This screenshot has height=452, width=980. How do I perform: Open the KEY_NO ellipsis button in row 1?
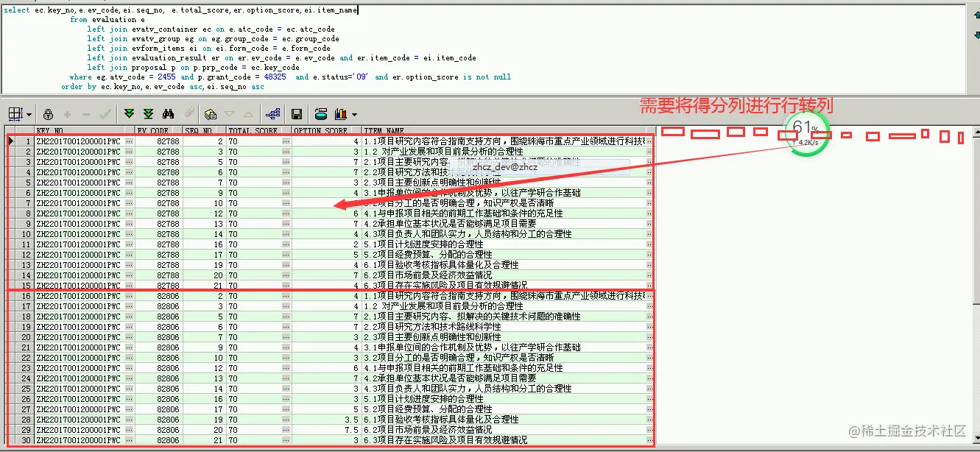(130, 141)
